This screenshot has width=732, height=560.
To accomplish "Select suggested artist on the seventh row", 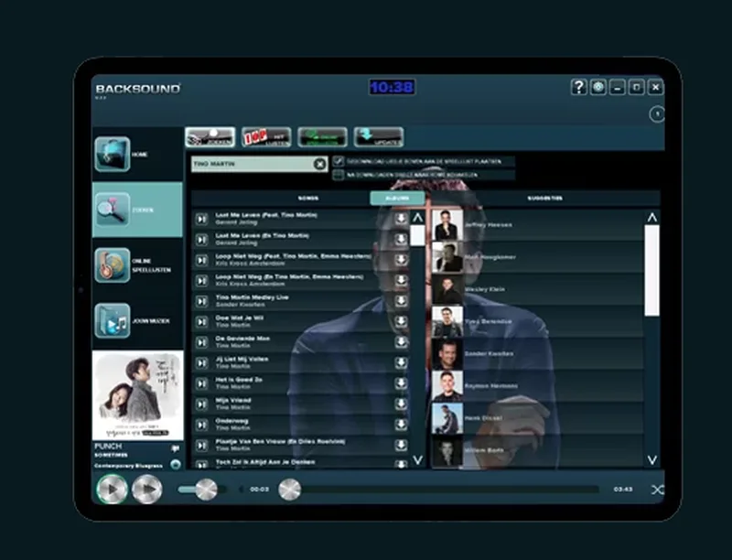I will point(537,418).
